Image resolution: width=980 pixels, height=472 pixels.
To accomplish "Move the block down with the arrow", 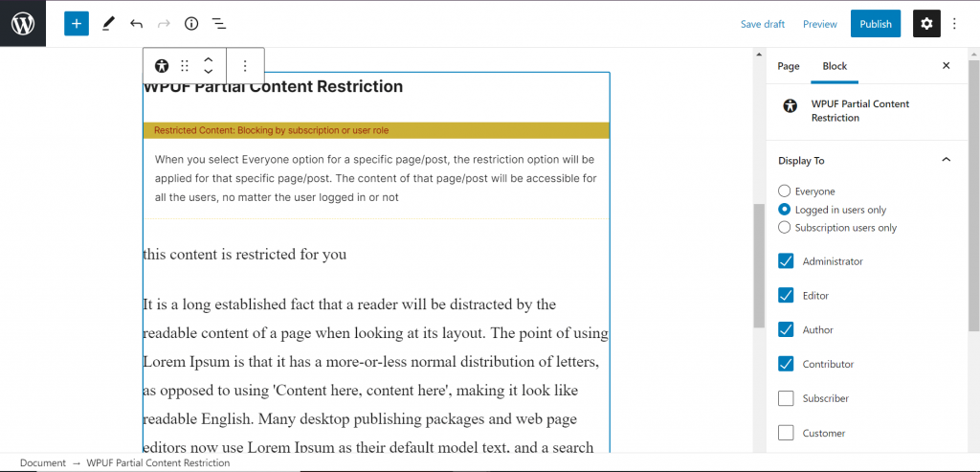I will (x=209, y=72).
